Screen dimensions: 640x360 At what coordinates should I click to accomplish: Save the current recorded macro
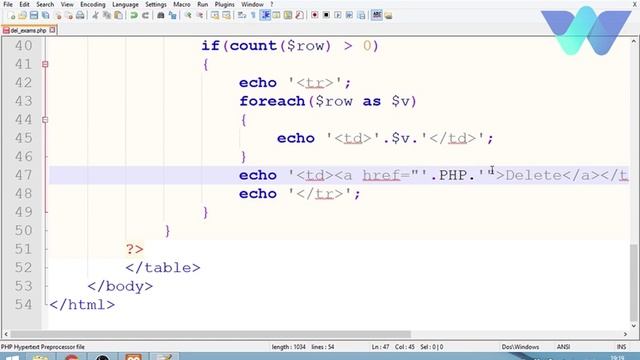361,16
